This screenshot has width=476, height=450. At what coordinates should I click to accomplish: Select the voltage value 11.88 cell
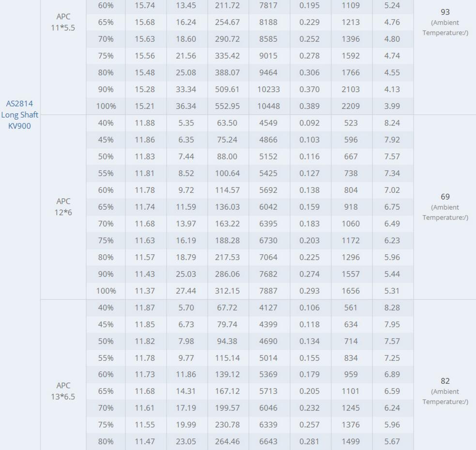(145, 123)
